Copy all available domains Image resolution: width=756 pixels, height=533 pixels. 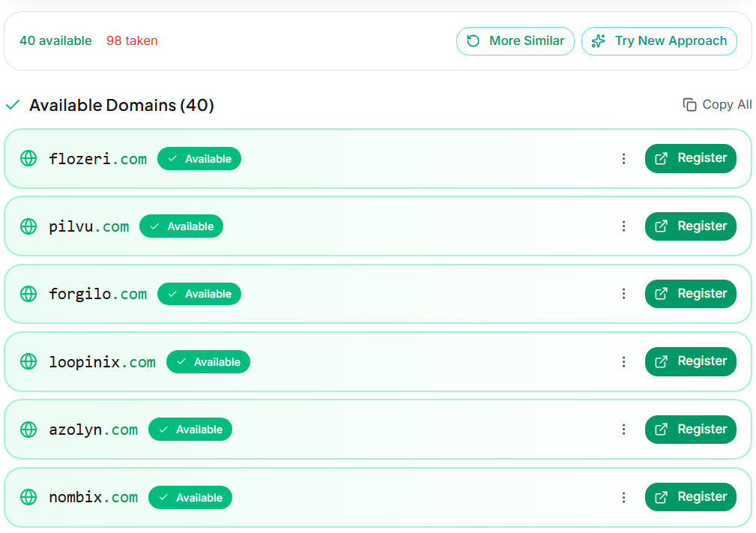point(717,105)
